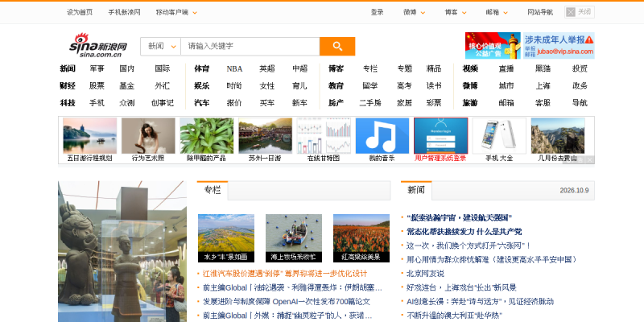Open 北京网友说 news link
Image resolution: width=644 pixels, height=322 pixels.
coord(425,274)
